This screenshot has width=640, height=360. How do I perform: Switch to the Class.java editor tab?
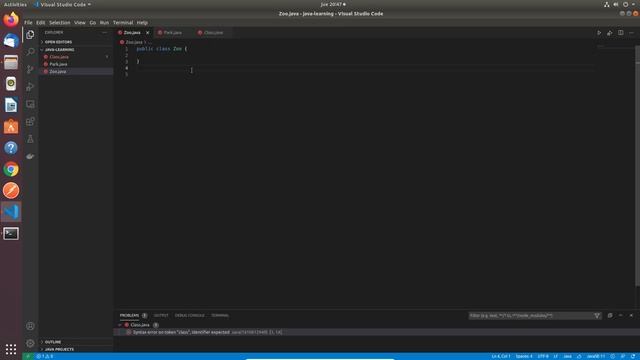pos(213,33)
